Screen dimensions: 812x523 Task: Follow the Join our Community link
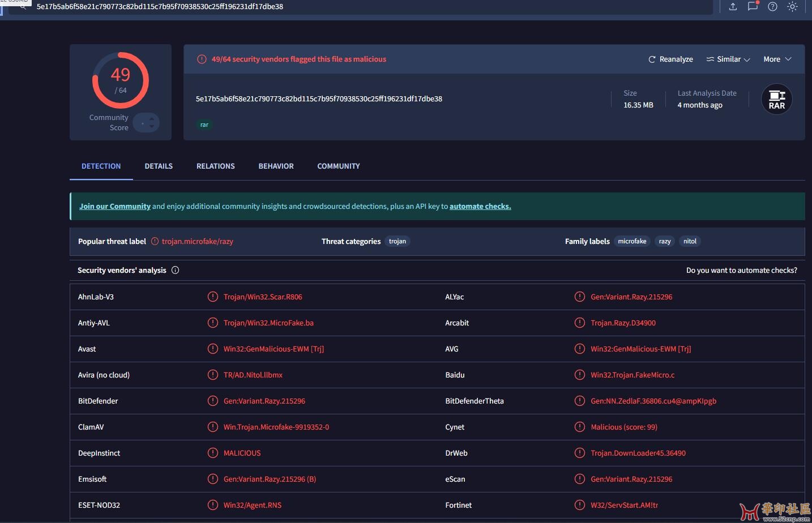pos(115,207)
